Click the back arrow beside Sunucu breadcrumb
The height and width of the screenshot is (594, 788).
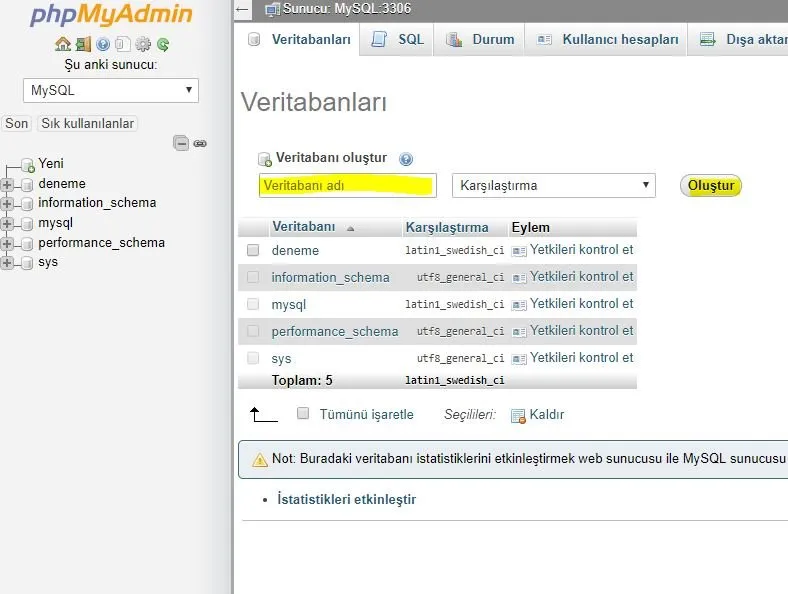242,9
